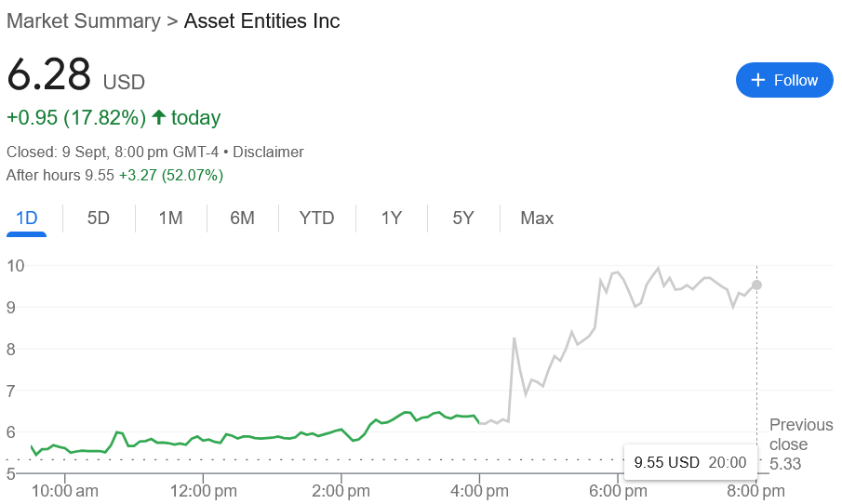Switch to the 5Y range tab
The height and width of the screenshot is (504, 842).
tap(463, 219)
